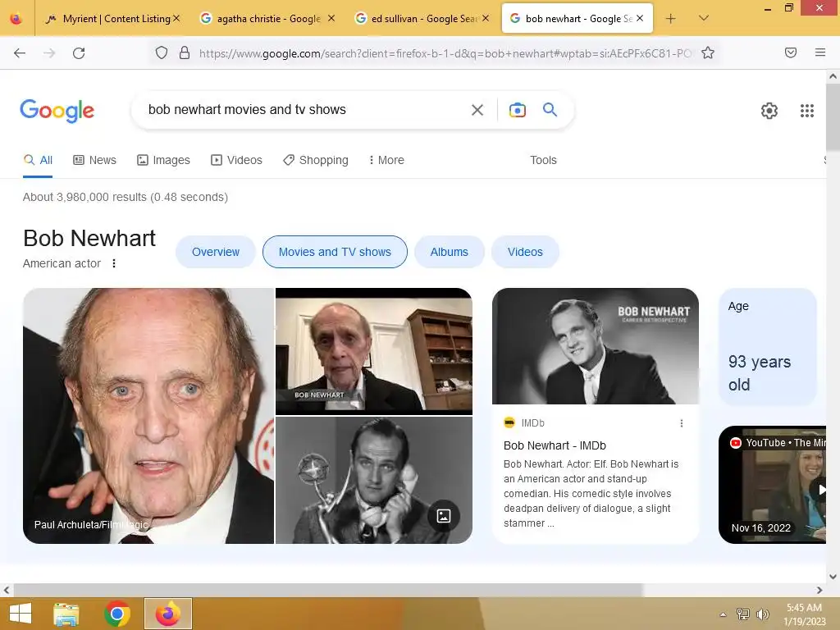840x630 pixels.
Task: Click the blue magnifier search button
Action: (x=550, y=110)
